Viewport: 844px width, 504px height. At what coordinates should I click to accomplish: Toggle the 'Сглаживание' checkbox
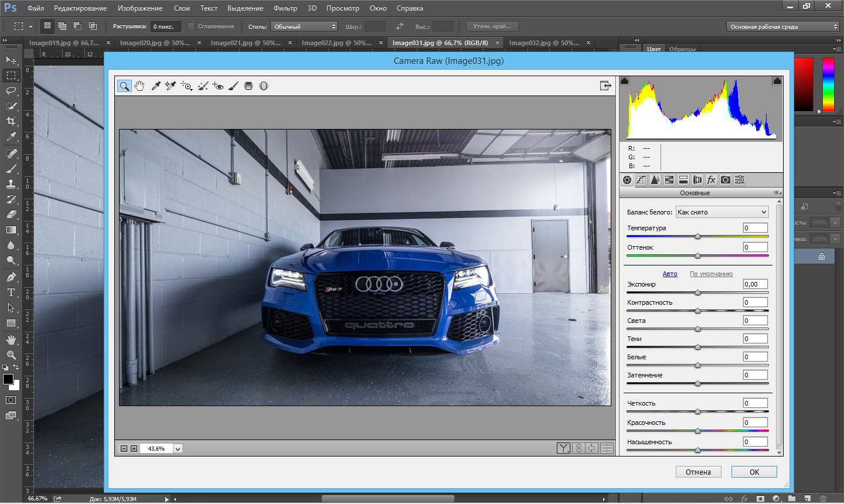click(191, 26)
